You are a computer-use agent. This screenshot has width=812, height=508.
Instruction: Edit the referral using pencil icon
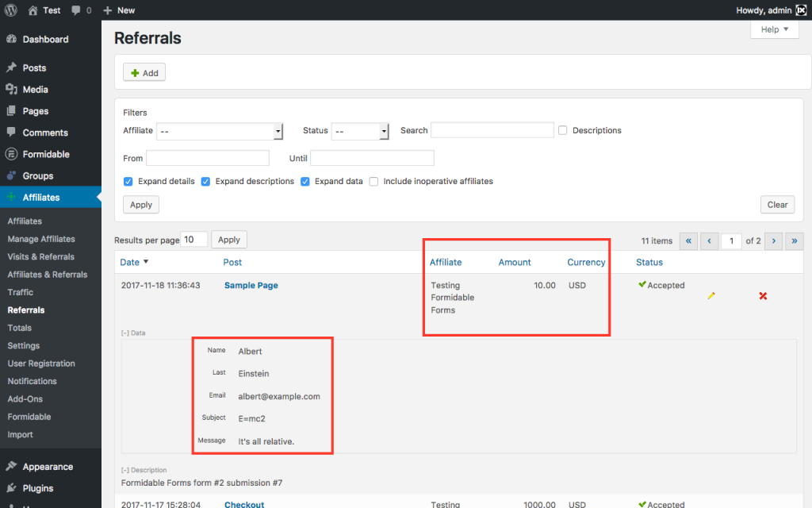pos(711,295)
